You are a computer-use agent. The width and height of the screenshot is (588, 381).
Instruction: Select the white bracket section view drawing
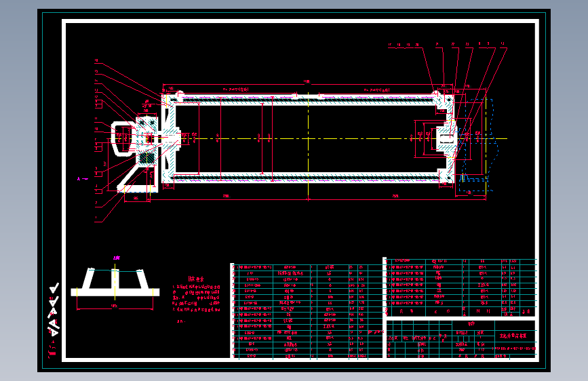(x=115, y=282)
